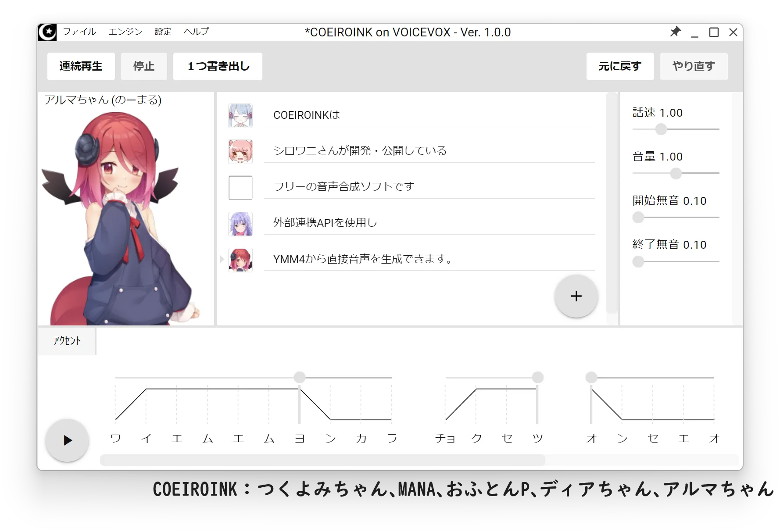780x532 pixels.
Task: Edit the text シロワニさんが開発・公開している
Action: pos(429,151)
